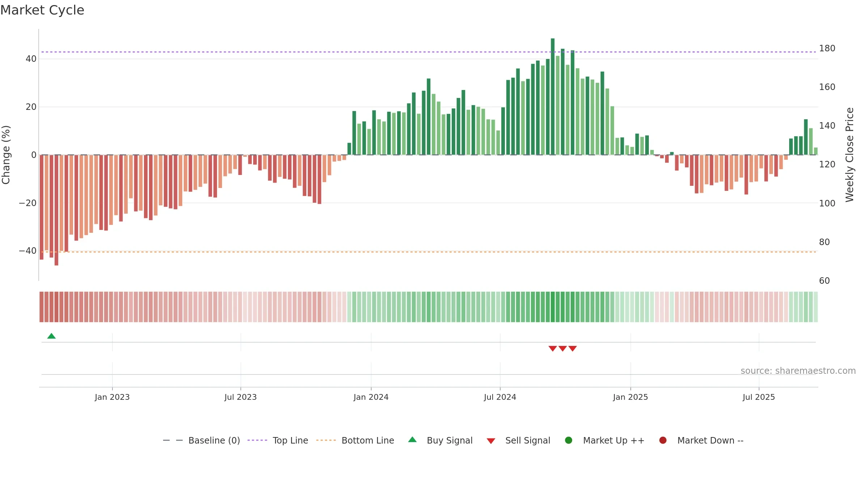Click the green Market Up legend circle
Screen dimensions: 868x488
(x=569, y=440)
